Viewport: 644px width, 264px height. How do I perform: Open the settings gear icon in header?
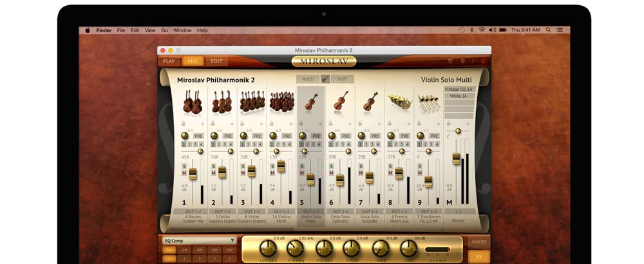coord(462,61)
